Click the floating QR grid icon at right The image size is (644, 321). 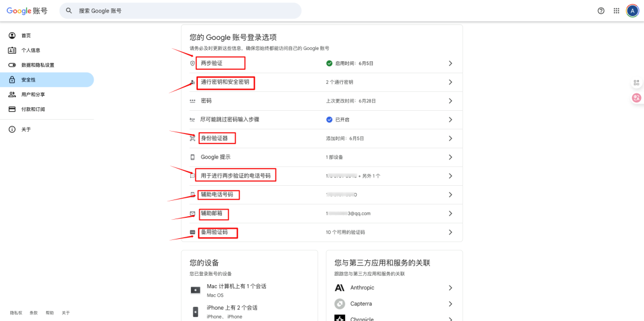pyautogui.click(x=637, y=82)
